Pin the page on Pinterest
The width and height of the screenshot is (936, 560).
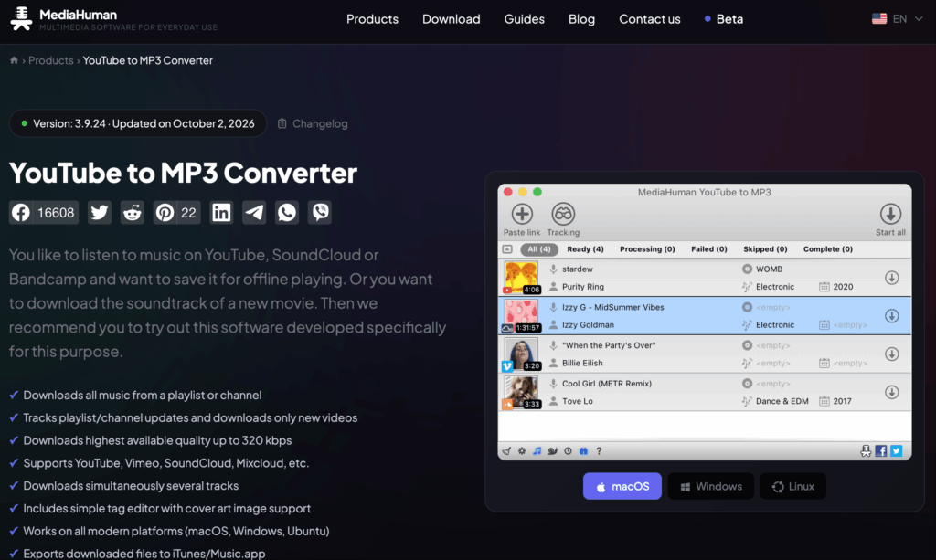tap(176, 212)
